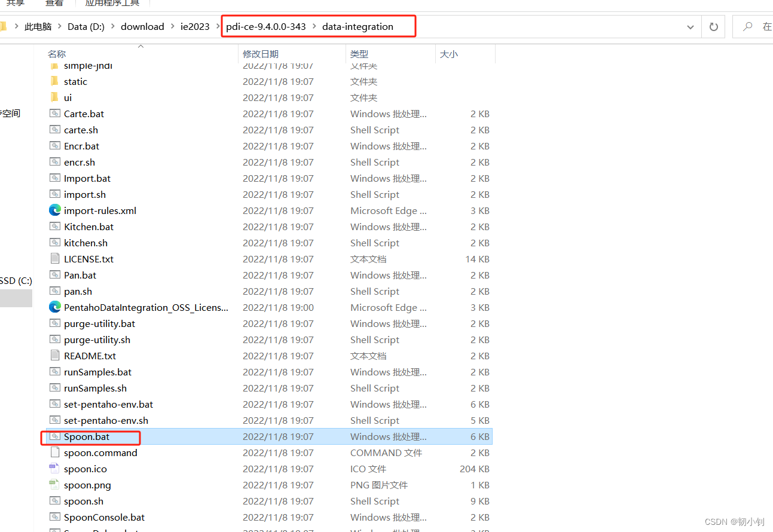Click the 14 KB size of LICENSE.txt
The width and height of the screenshot is (773, 532).
point(477,259)
